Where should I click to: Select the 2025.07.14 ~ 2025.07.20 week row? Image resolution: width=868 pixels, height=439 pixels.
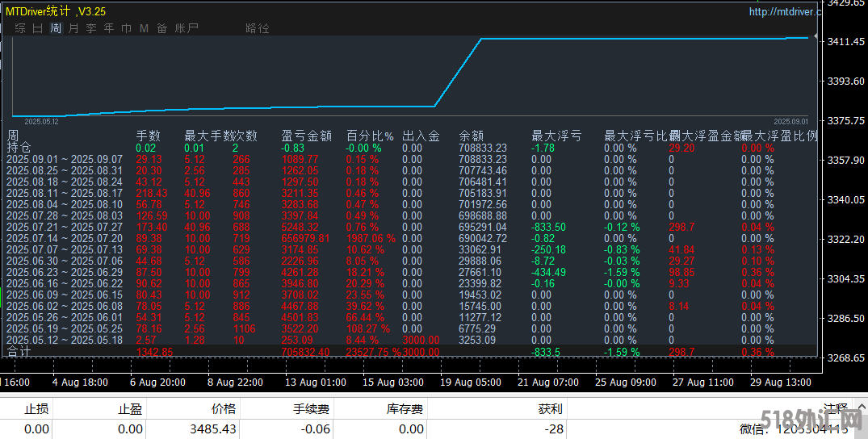tap(65, 239)
